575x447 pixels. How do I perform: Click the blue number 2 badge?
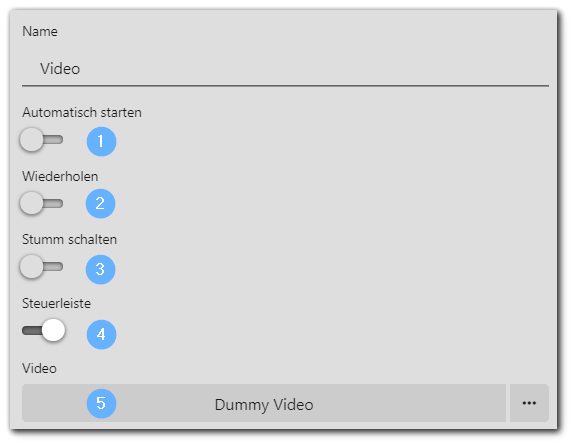click(x=100, y=204)
